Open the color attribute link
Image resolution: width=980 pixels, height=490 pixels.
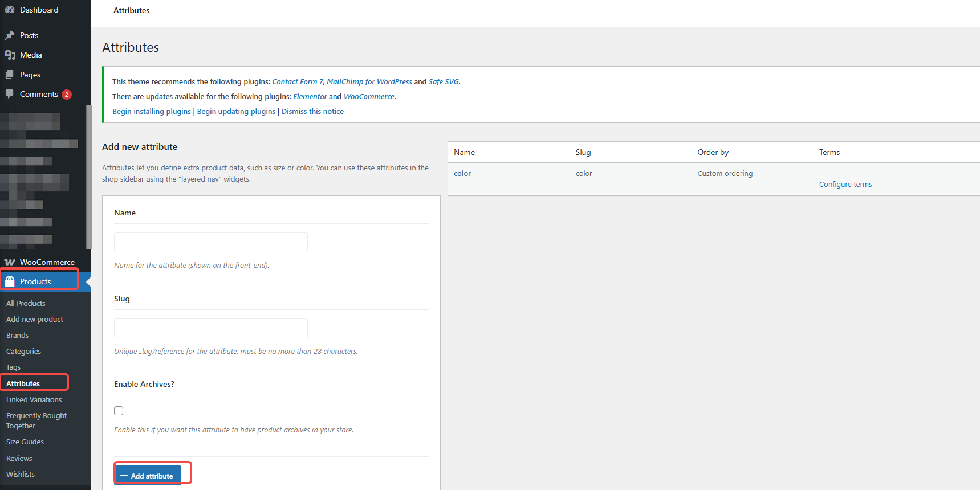pos(462,173)
